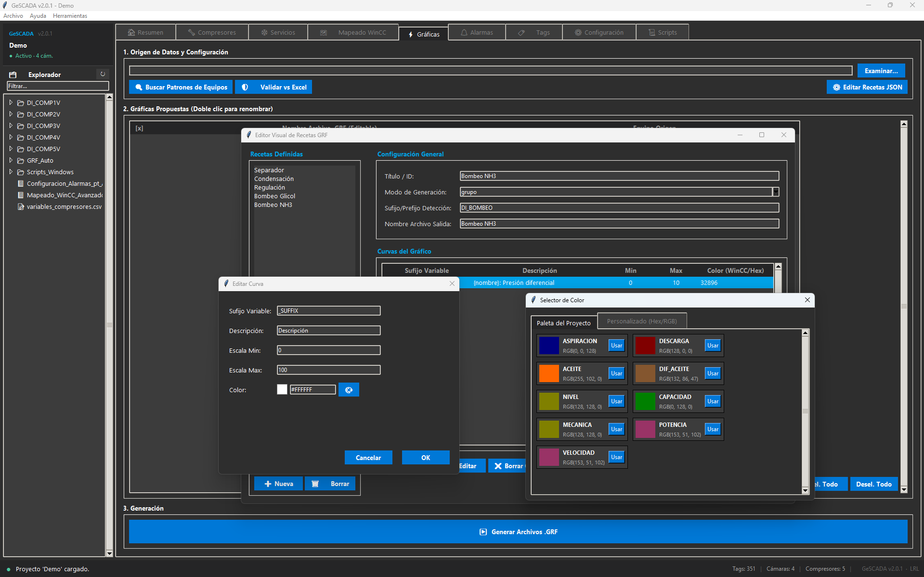Open the Alarmas tab
This screenshot has width=924, height=577.
tap(477, 33)
